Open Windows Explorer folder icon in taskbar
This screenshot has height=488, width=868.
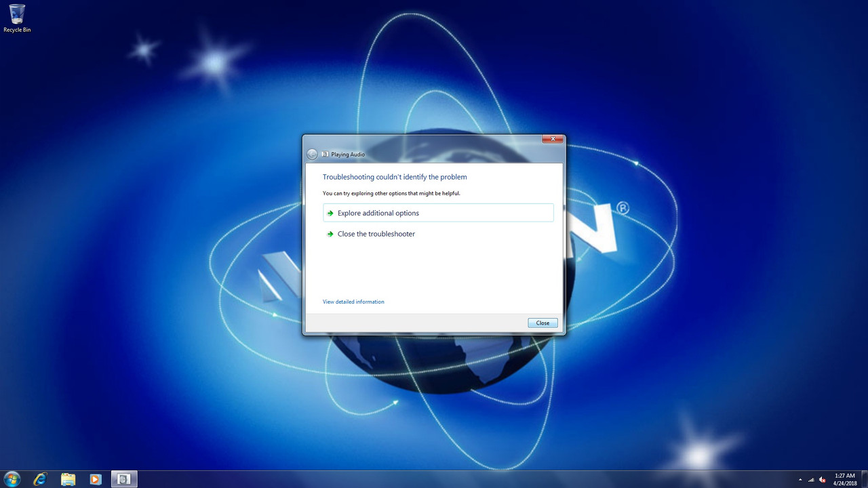click(68, 479)
